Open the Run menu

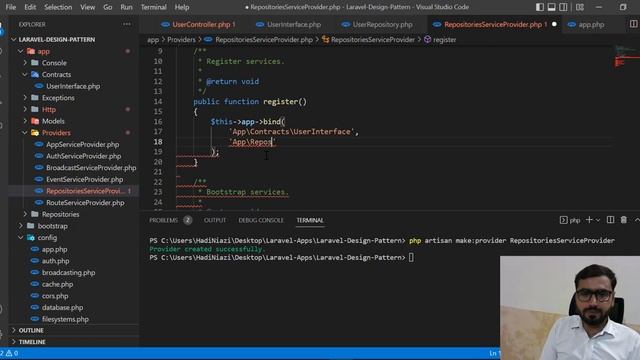[x=126, y=7]
